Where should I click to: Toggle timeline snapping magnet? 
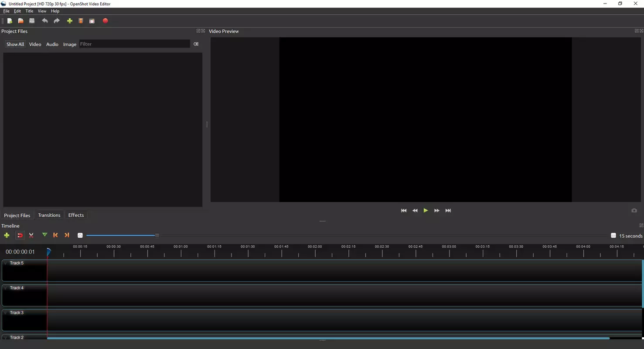(x=20, y=236)
